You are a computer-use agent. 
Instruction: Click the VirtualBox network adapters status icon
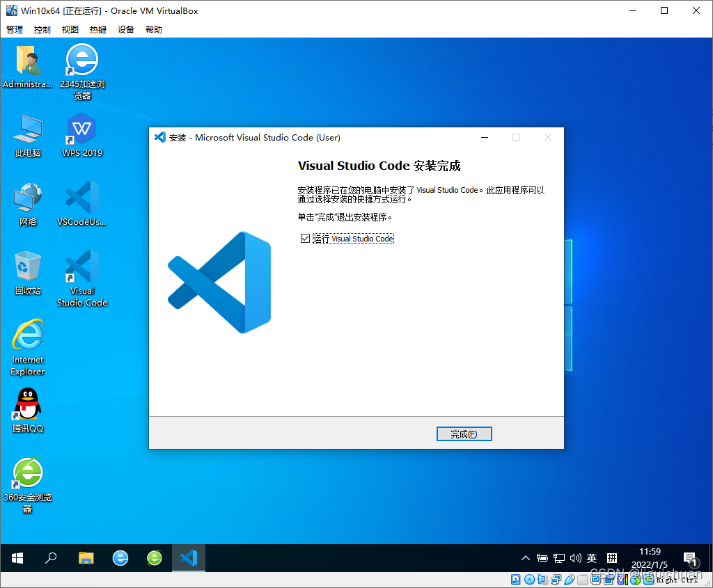(x=556, y=580)
